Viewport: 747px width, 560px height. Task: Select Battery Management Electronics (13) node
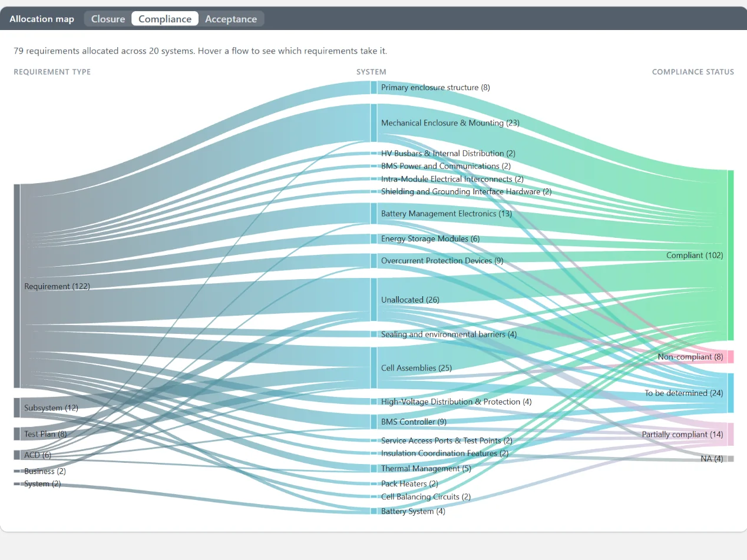447,214
